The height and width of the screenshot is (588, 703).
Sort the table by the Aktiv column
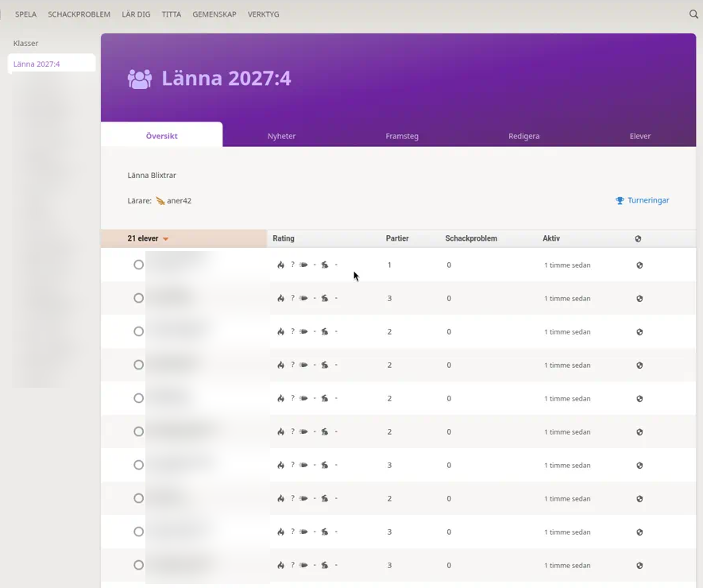point(551,238)
